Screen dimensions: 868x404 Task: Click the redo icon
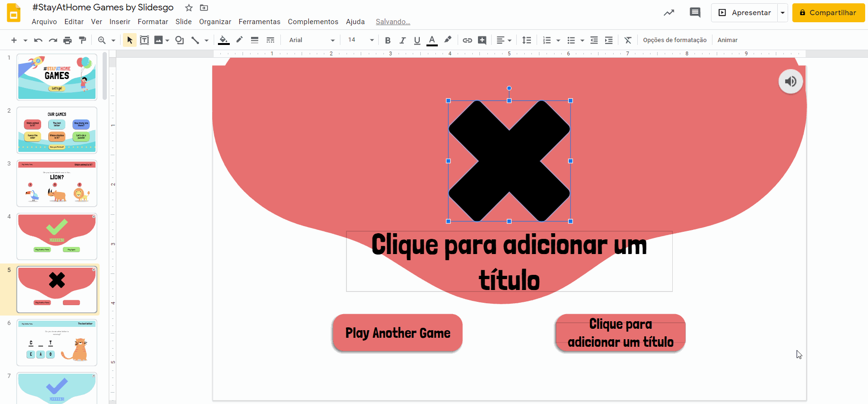(53, 40)
